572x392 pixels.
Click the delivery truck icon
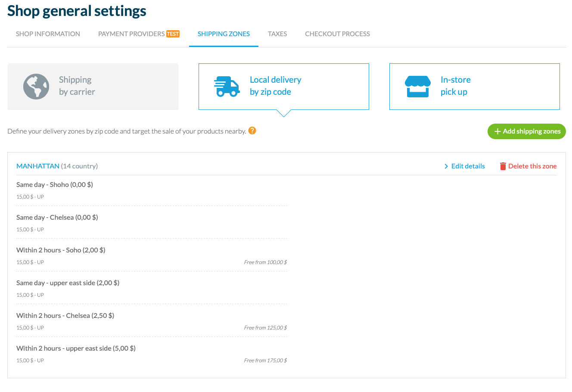coord(227,87)
